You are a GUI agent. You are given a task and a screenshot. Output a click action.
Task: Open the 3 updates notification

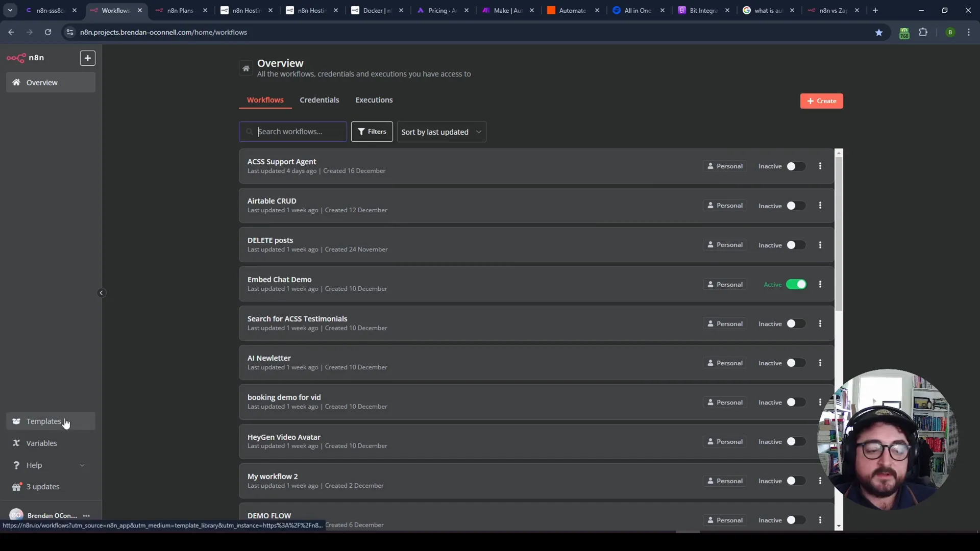coord(51,487)
